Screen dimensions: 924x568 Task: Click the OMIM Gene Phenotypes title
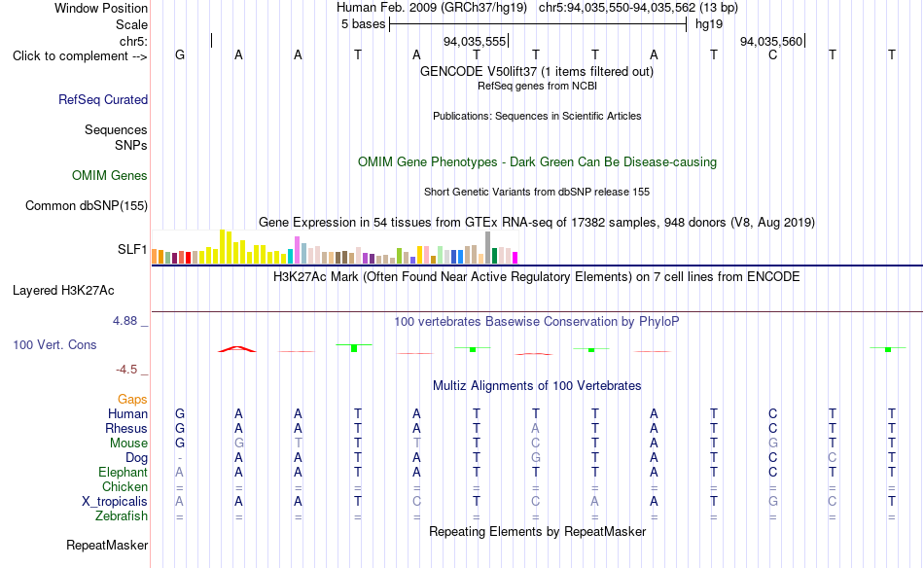537,162
